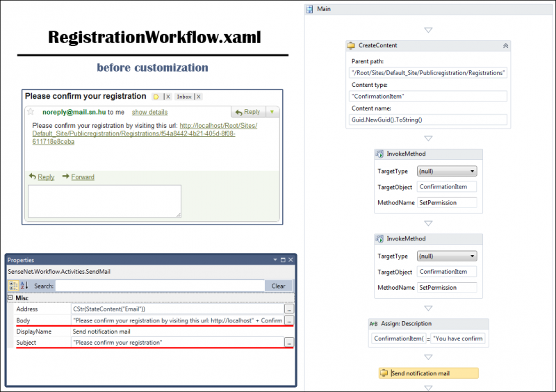Click the Reply button at top of email
Image resolution: width=556 pixels, height=392 pixels.
click(248, 112)
